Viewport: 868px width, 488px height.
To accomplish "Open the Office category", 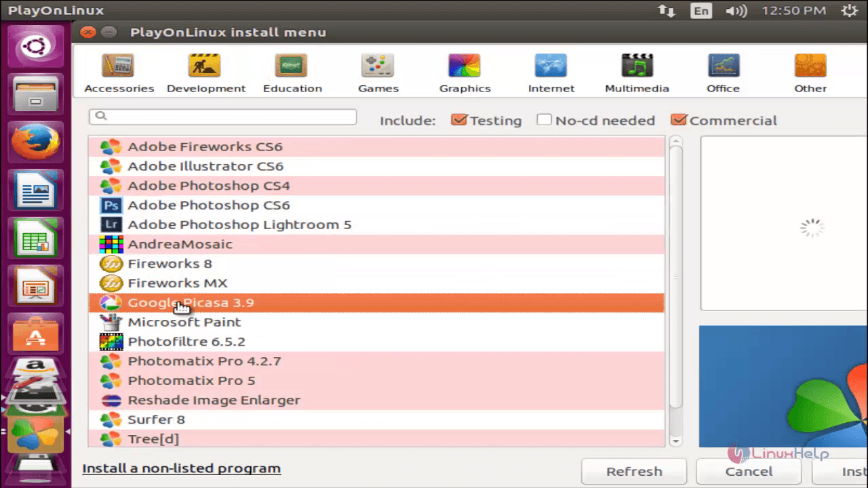I will coord(724,73).
